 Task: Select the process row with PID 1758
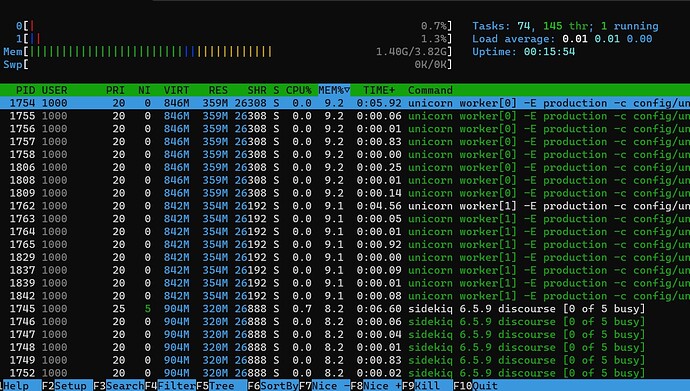coord(345,154)
